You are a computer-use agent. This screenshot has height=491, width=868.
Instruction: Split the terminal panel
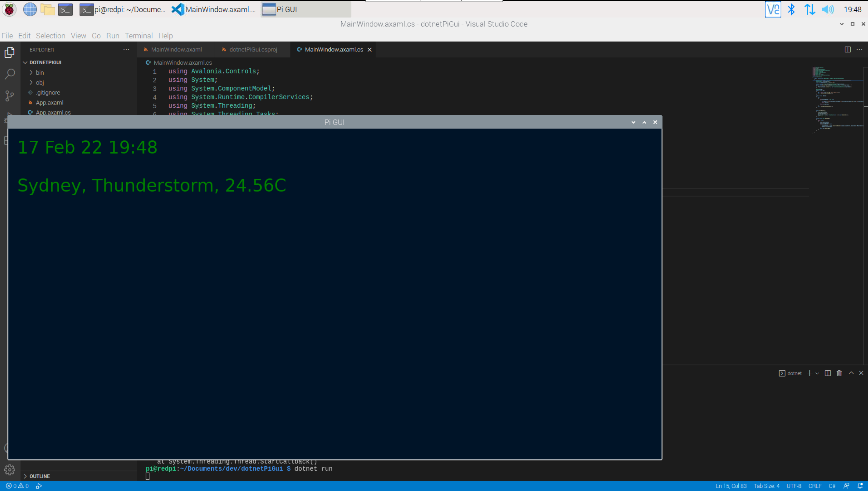pos(827,373)
